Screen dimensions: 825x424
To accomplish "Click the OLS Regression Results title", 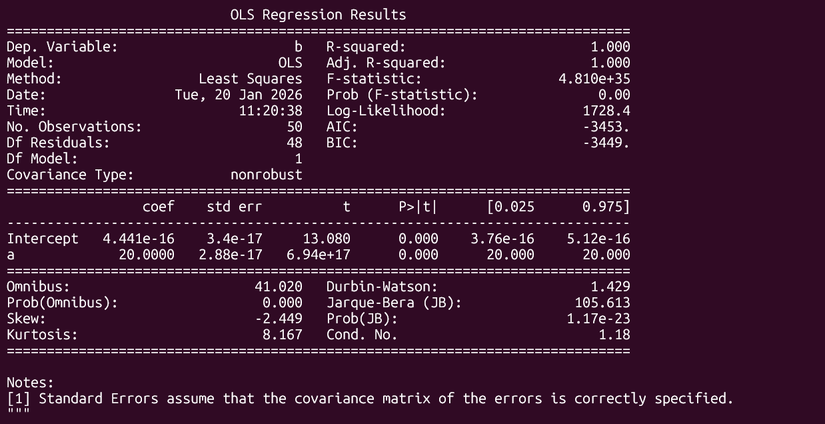I will (x=318, y=15).
